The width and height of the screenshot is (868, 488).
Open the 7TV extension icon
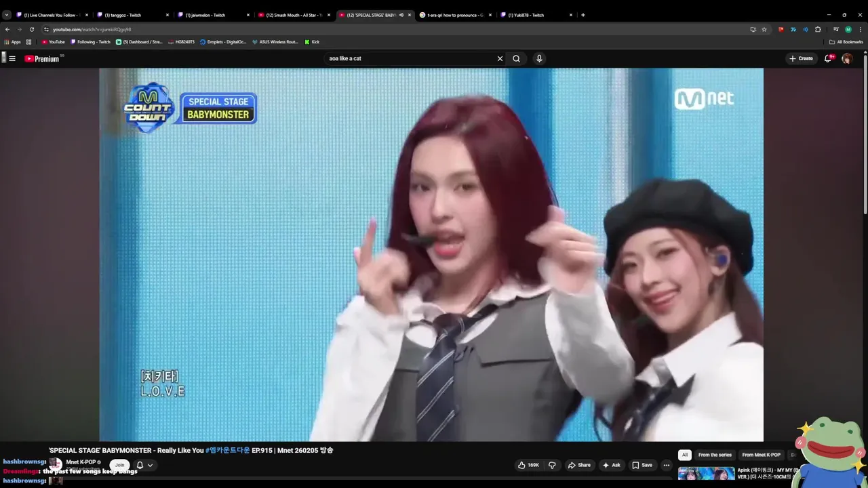tap(793, 29)
